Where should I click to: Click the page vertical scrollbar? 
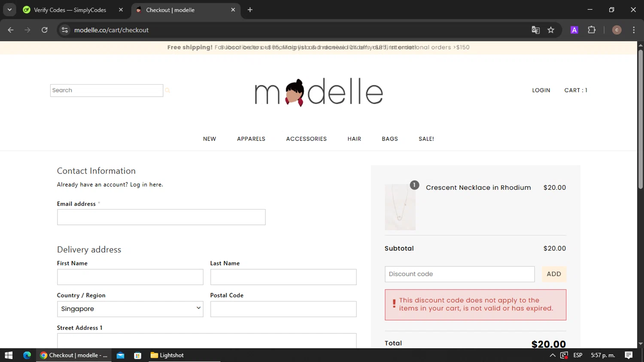click(641, 120)
